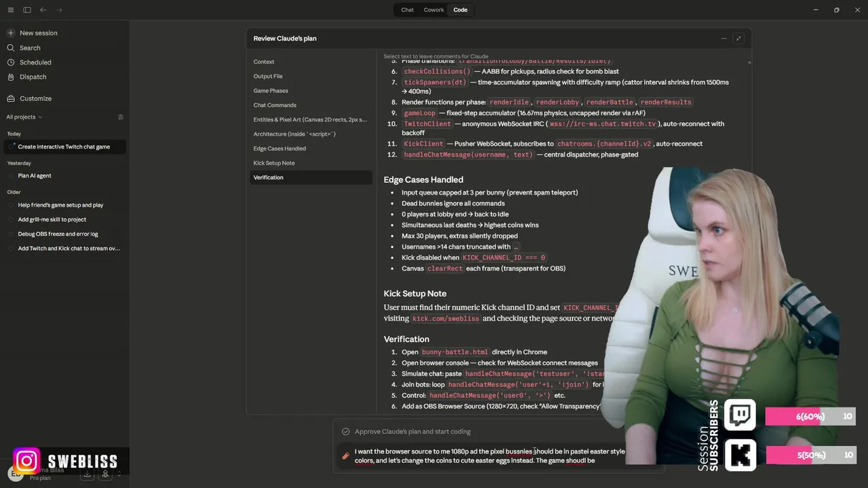Screen dimensions: 868x488
Task: Click the Twitch subscriber progress bar
Action: pyautogui.click(x=810, y=416)
